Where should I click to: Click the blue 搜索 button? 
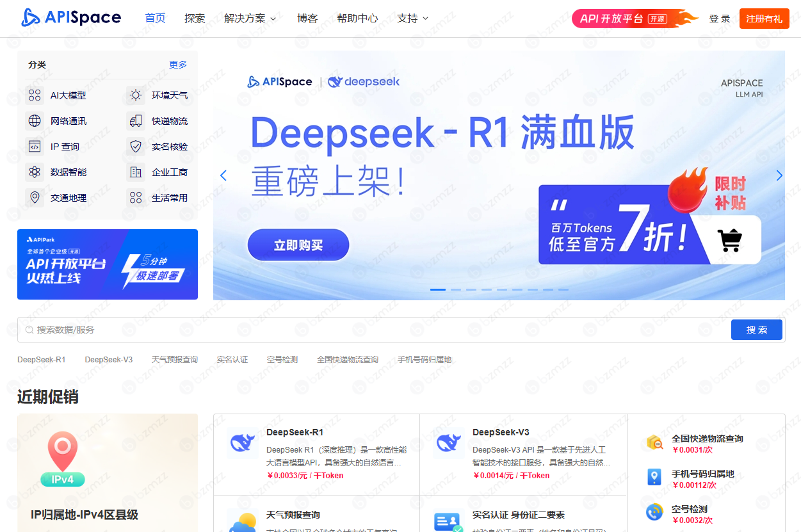pyautogui.click(x=757, y=330)
